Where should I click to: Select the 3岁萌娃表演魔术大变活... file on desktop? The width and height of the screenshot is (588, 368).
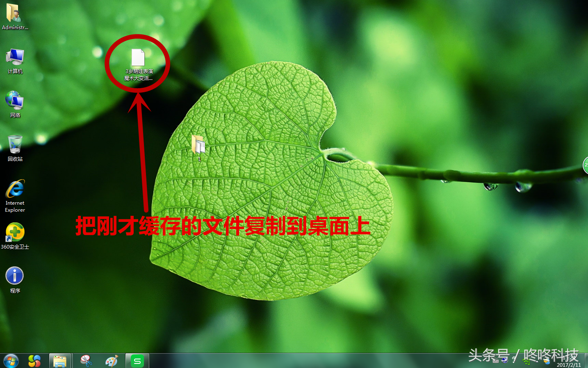tap(138, 64)
